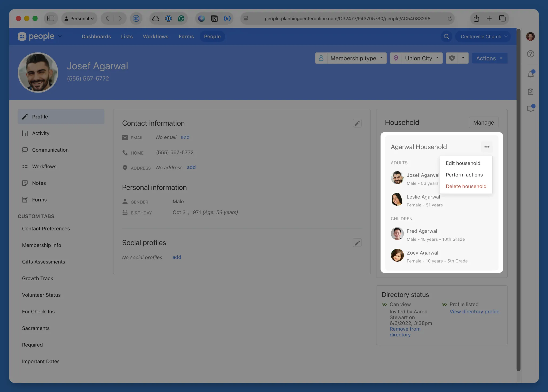Click the three-dot Agarwal Household options icon
The height and width of the screenshot is (392, 548).
pyautogui.click(x=487, y=147)
